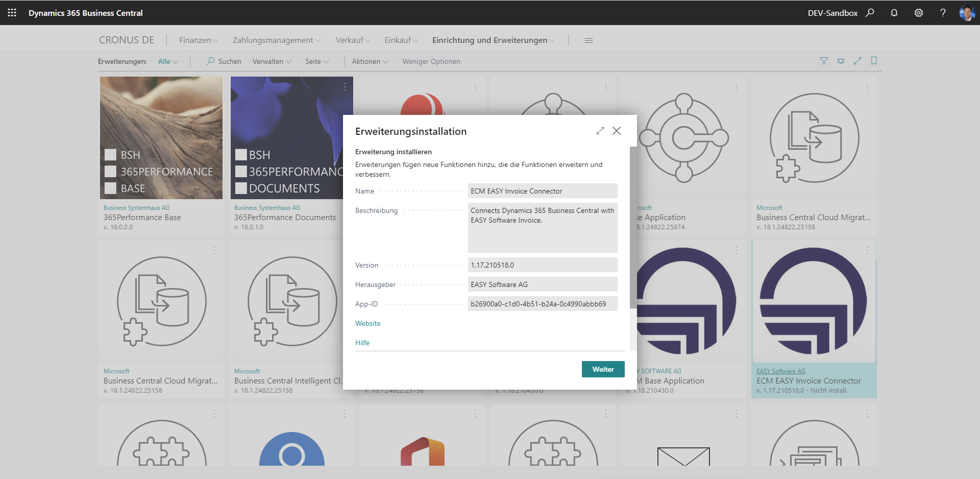Bookmark this page icon
980x479 pixels.
(x=874, y=61)
